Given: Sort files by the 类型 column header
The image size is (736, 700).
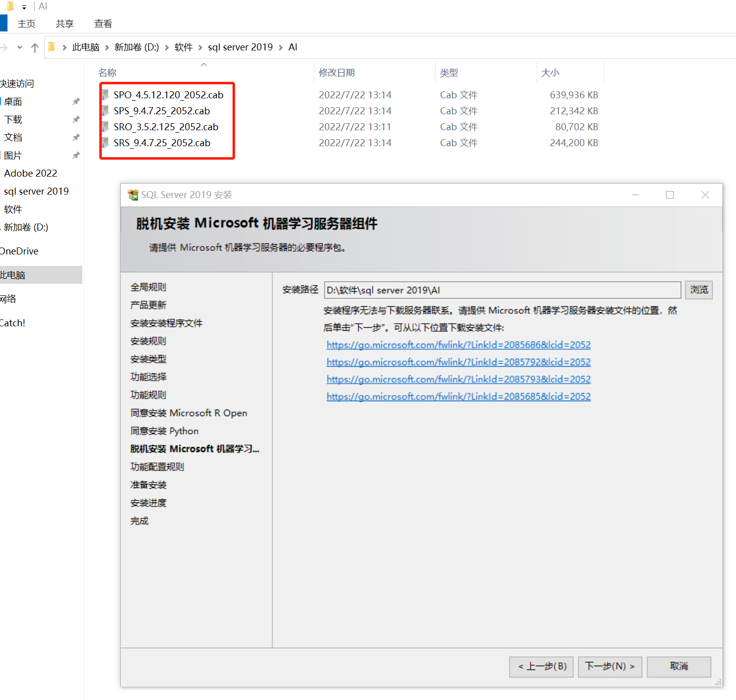Looking at the screenshot, I should 449,73.
